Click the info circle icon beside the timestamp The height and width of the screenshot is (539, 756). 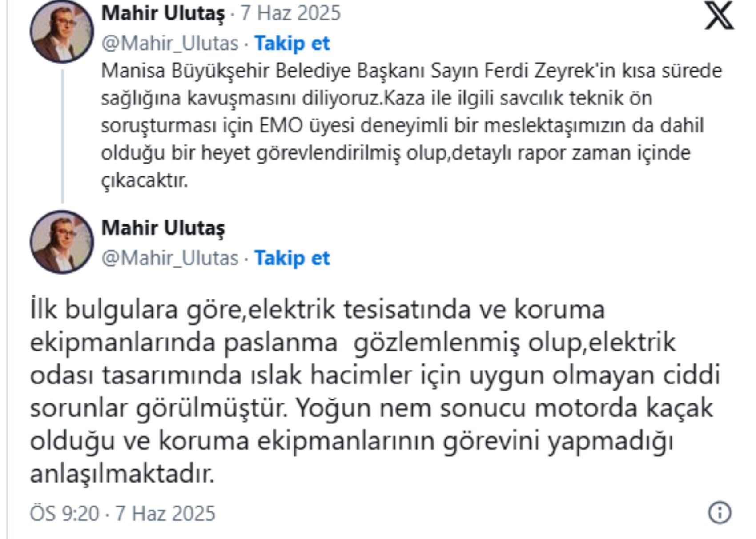click(719, 512)
